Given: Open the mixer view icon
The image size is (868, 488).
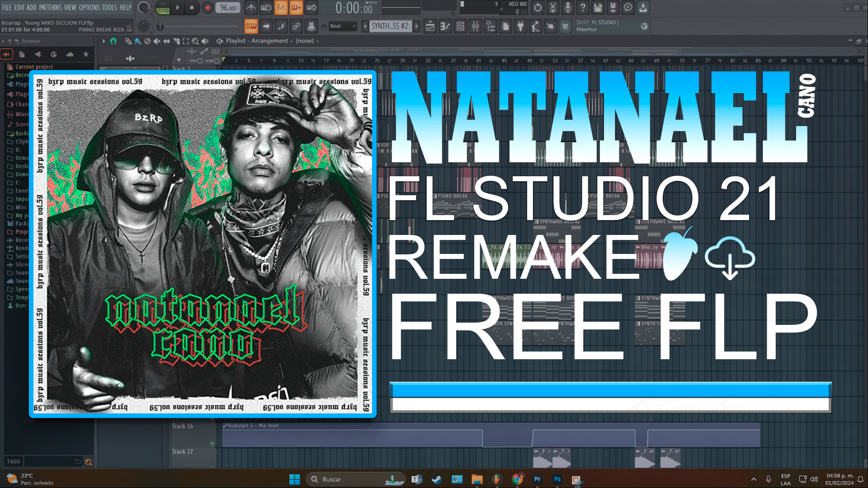Looking at the screenshot, I should click(x=475, y=27).
